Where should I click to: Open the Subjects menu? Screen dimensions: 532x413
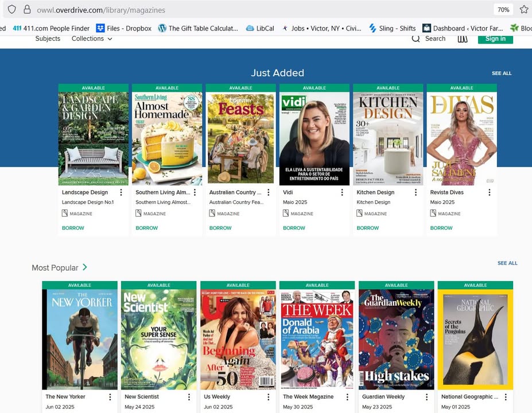click(48, 38)
